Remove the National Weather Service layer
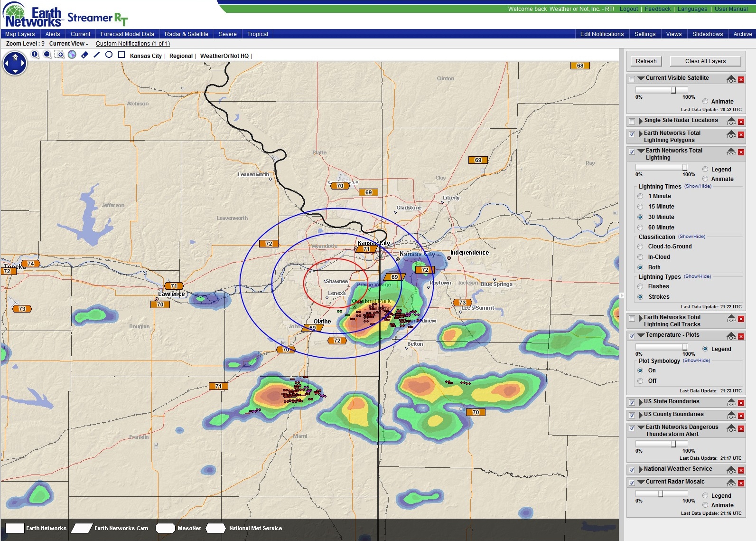 [741, 470]
